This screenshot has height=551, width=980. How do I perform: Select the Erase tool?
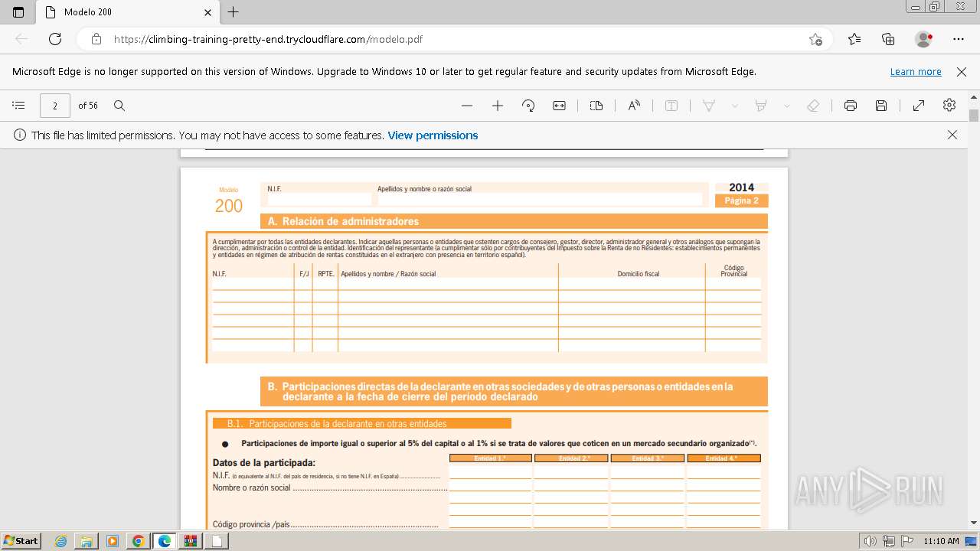click(814, 106)
